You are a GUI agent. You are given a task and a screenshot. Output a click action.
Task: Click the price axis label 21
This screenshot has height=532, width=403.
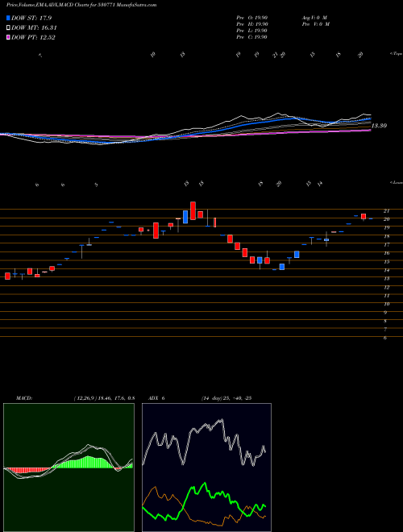[x=386, y=210]
